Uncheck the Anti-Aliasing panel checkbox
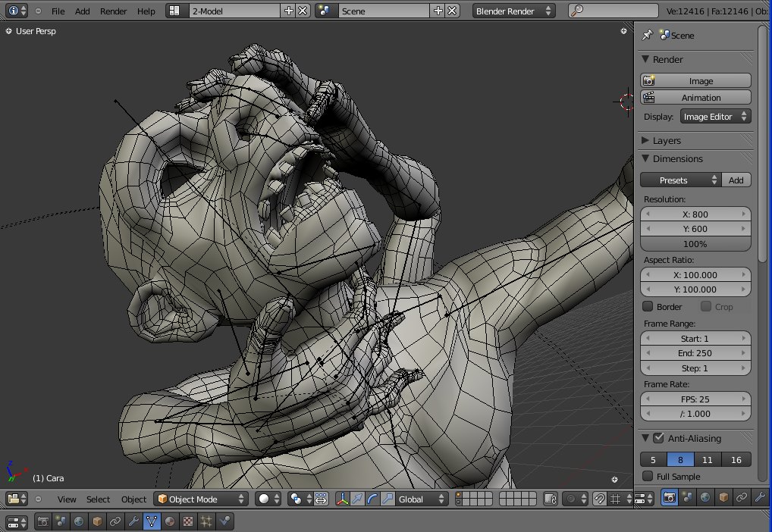 658,438
